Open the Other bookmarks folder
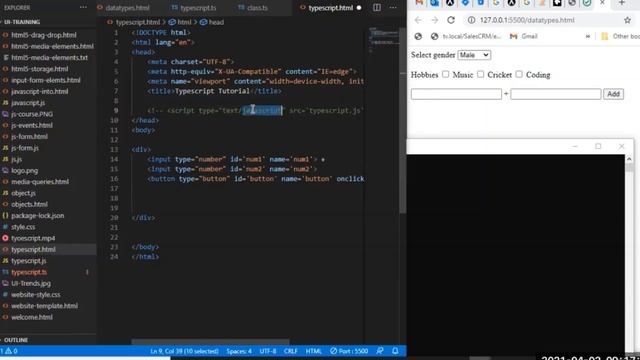Viewport: 640px width, 360px height. [x=620, y=36]
